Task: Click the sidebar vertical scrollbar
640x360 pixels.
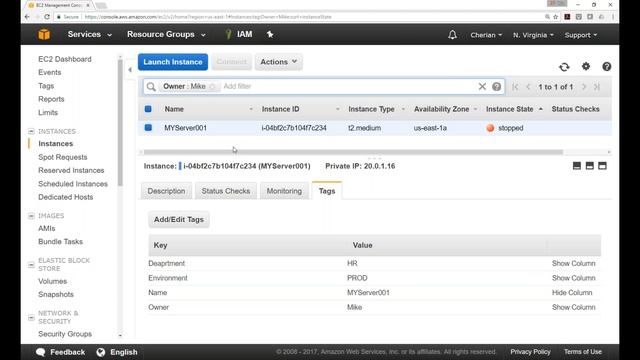Action: click(120, 122)
